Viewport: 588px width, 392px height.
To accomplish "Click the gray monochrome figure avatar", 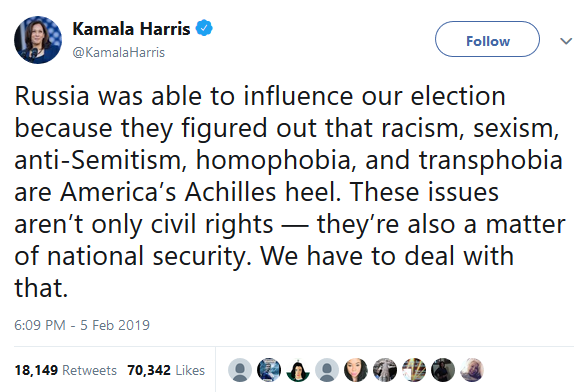I will (385, 370).
